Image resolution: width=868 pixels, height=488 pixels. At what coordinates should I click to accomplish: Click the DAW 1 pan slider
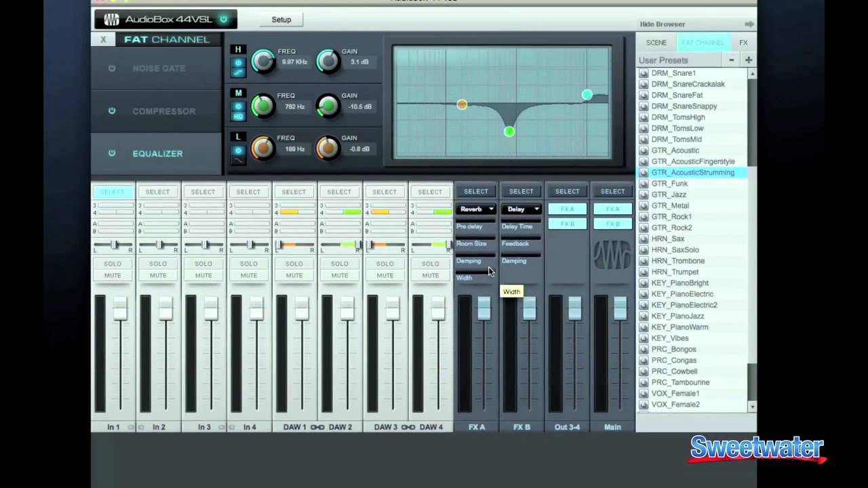[x=294, y=245]
